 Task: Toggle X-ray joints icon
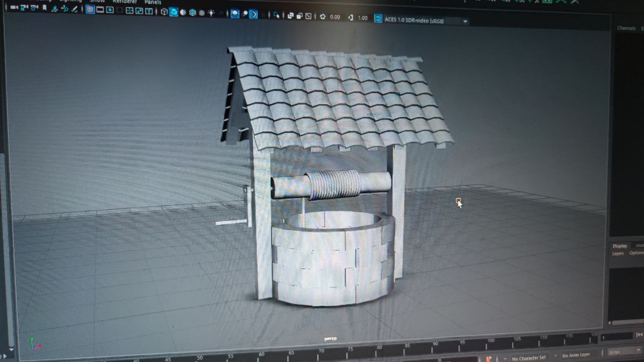tap(308, 16)
